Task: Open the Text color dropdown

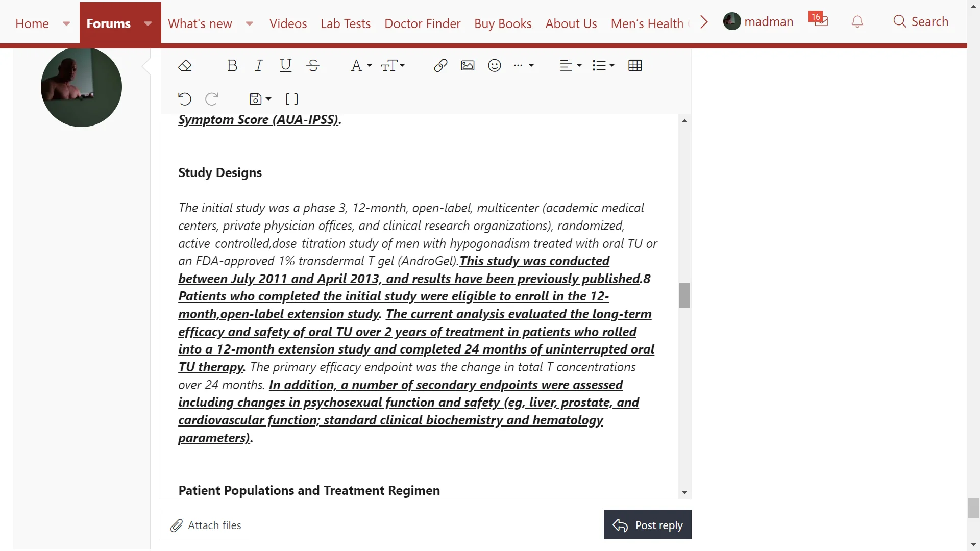Action: coord(361,66)
